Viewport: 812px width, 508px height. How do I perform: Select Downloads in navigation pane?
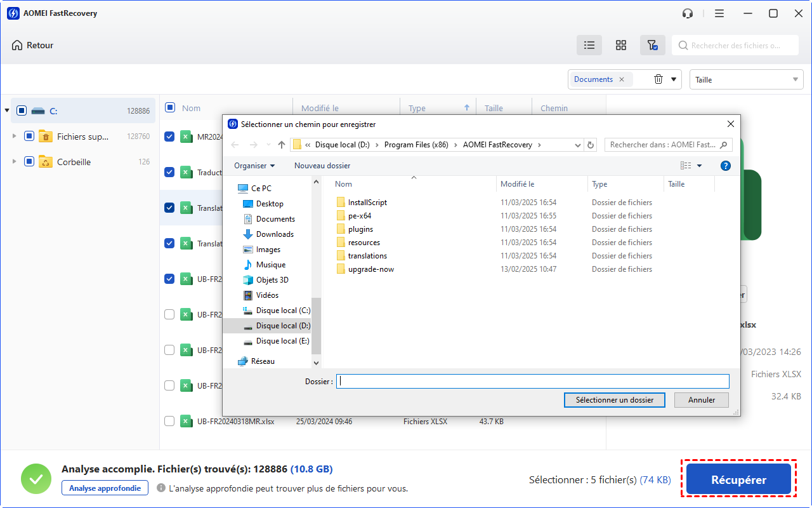pos(275,234)
